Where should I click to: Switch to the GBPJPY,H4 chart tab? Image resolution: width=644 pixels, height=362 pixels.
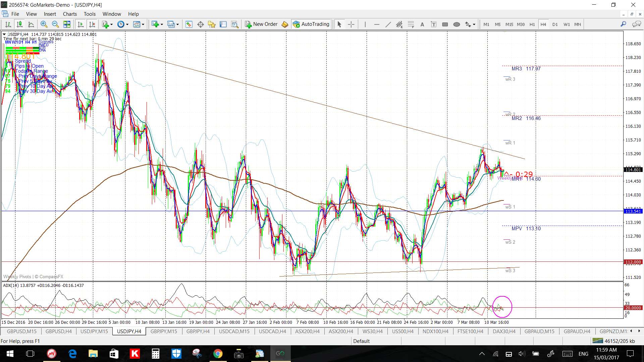pyautogui.click(x=198, y=331)
